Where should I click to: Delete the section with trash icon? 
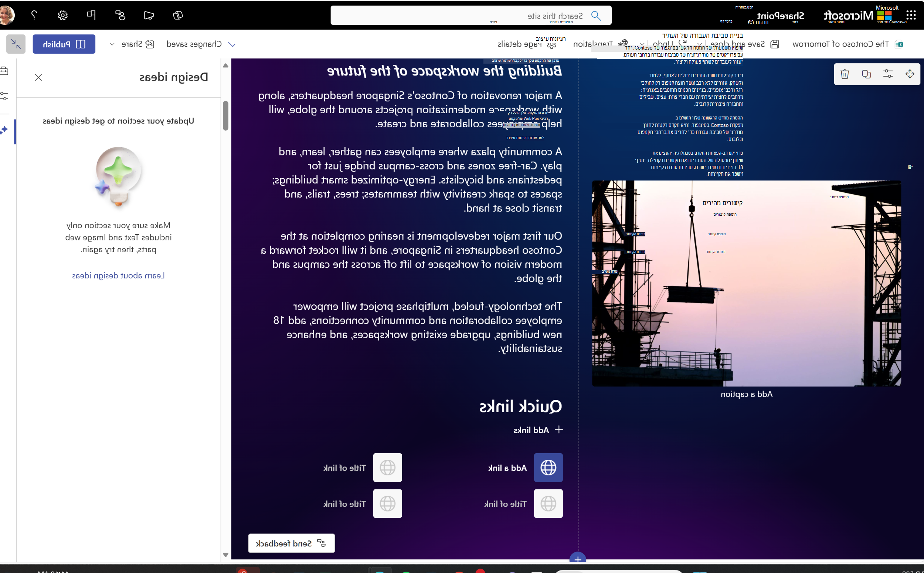(x=845, y=74)
